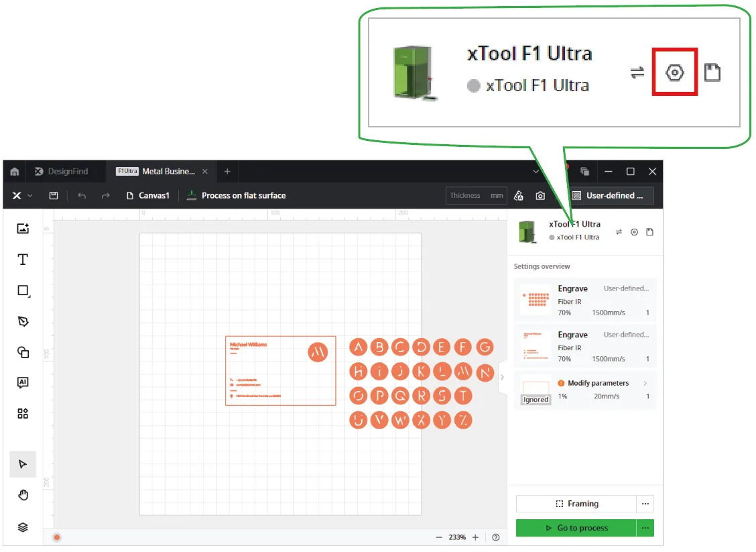Open the Insert image tool
Image resolution: width=756 pixels, height=552 pixels.
[x=23, y=228]
